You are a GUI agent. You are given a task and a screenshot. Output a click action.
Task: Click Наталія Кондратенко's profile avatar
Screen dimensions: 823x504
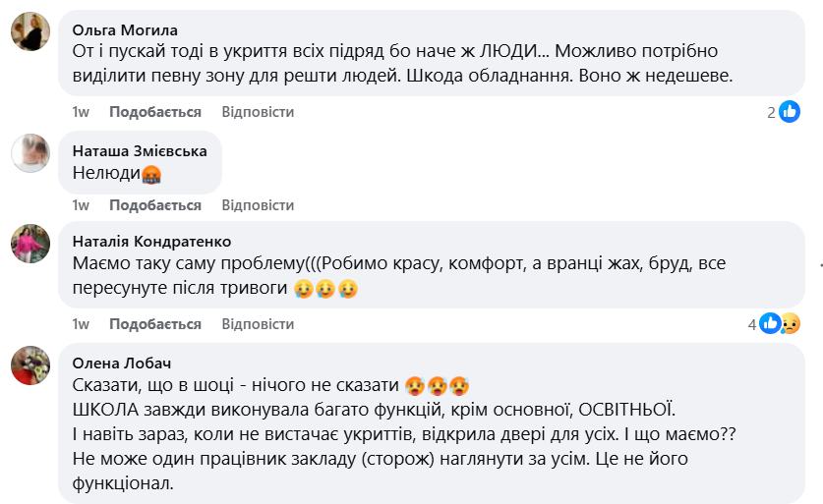pyautogui.click(x=30, y=243)
